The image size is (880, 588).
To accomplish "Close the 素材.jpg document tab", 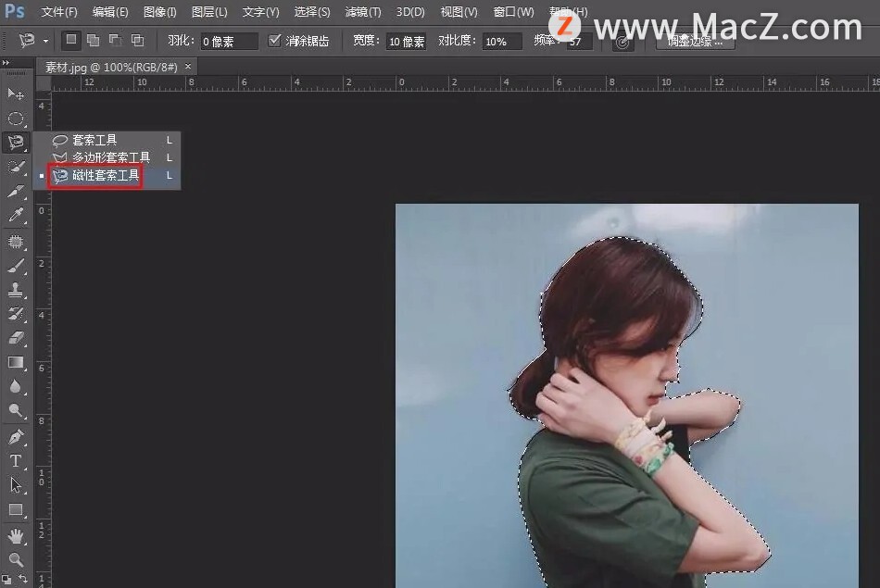I will tap(189, 67).
